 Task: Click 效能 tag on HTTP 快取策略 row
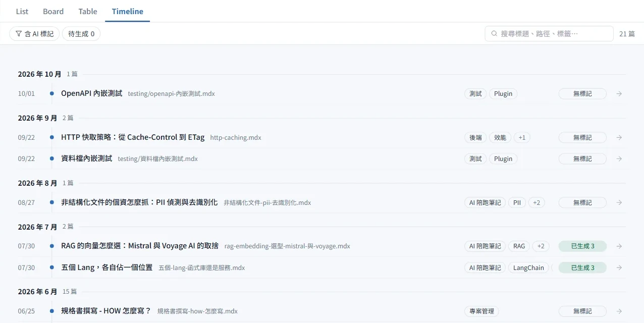click(x=500, y=137)
